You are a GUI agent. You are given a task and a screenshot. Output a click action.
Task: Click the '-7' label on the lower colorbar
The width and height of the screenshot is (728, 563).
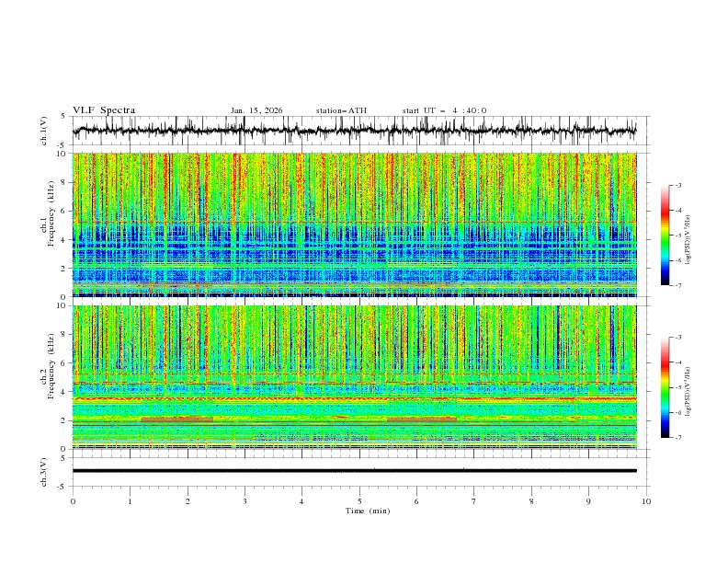677,438
